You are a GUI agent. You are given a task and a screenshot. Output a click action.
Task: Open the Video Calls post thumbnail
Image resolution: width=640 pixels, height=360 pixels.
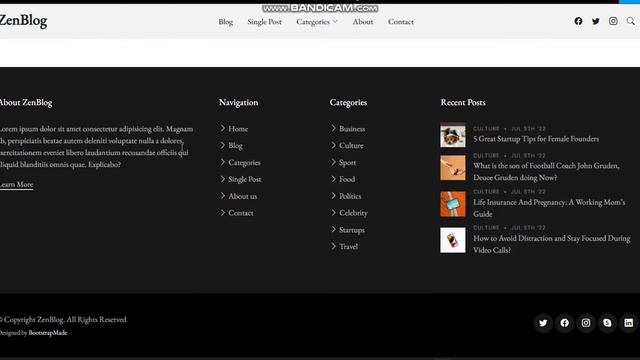pyautogui.click(x=453, y=240)
